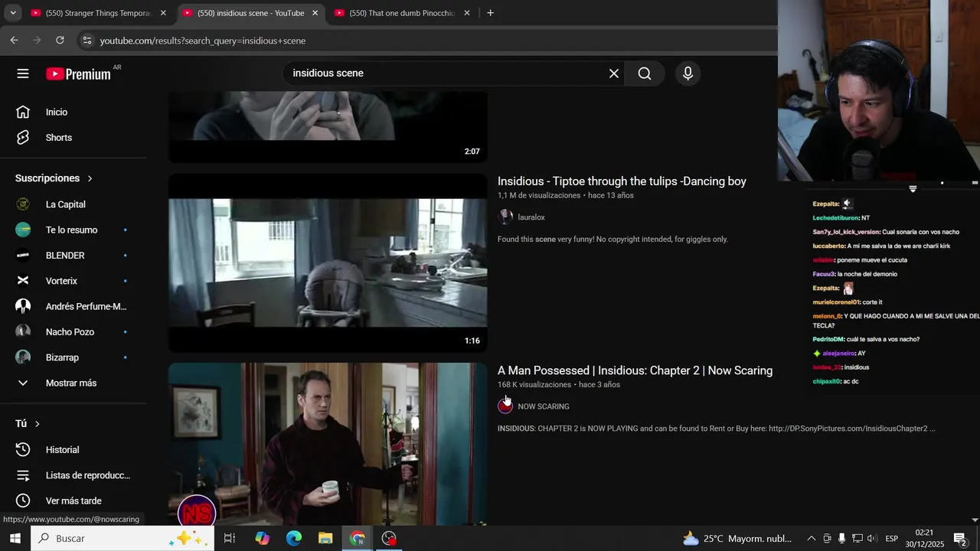Click '168 K visualizaciones' text

(x=534, y=385)
